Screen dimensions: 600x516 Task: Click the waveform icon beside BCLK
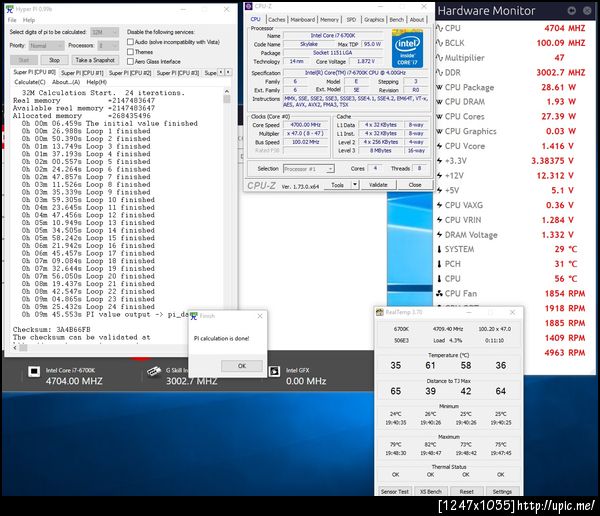(x=439, y=43)
